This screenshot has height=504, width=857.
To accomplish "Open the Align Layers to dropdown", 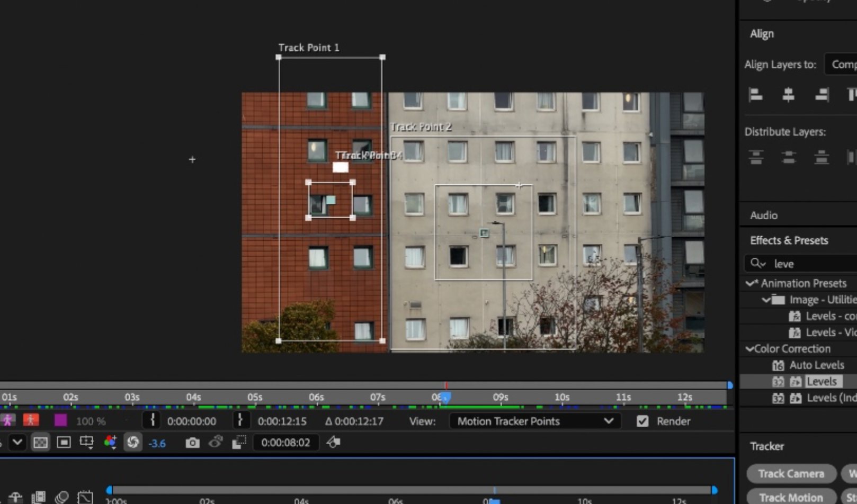I will [x=841, y=65].
